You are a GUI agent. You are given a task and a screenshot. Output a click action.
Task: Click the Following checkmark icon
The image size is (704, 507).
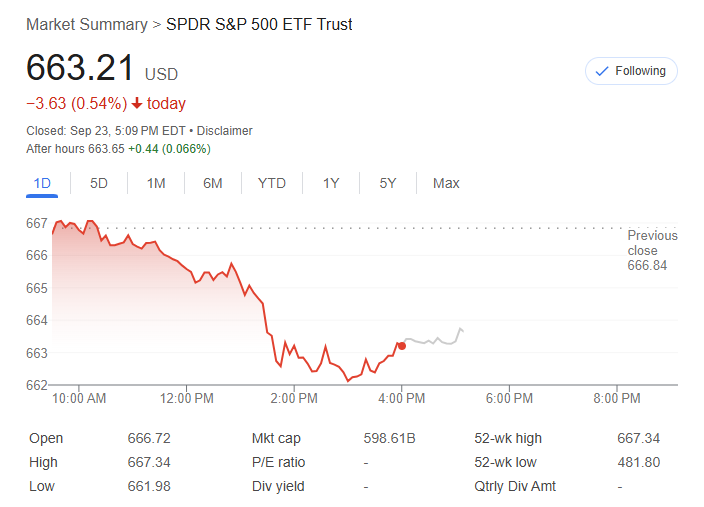(601, 71)
